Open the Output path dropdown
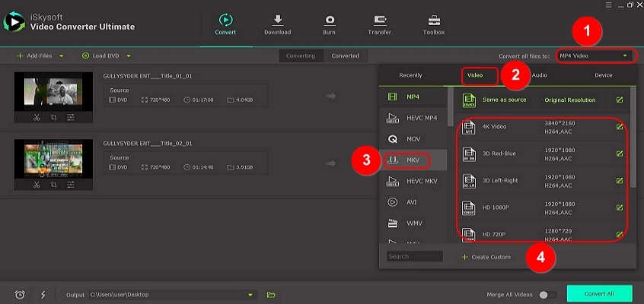The width and height of the screenshot is (644, 304). (250, 295)
